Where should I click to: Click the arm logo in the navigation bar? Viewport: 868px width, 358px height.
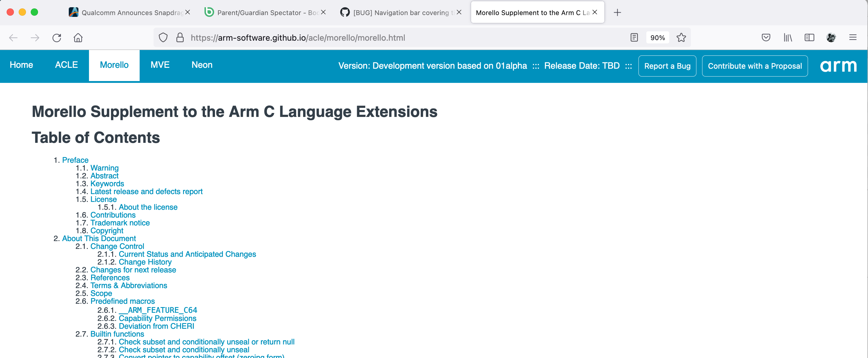click(838, 66)
